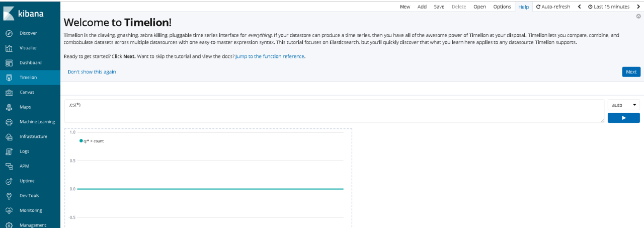Open the Last 15 minutes time picker
The width and height of the screenshot is (644, 228).
pos(609,7)
